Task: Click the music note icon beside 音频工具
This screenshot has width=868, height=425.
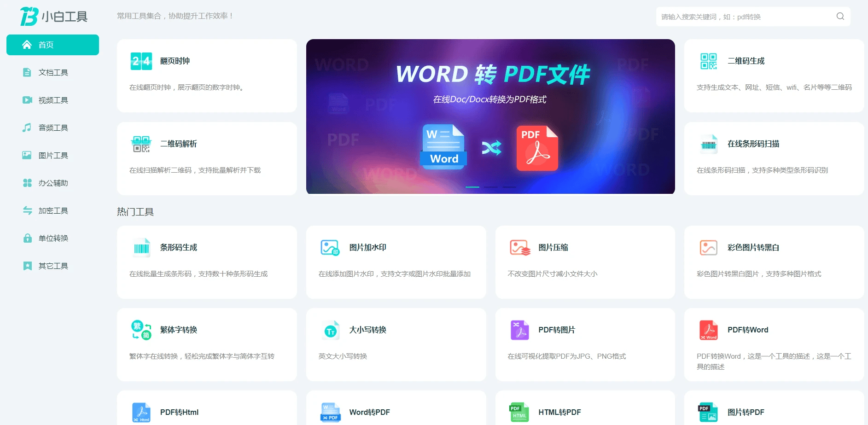Action: point(27,128)
